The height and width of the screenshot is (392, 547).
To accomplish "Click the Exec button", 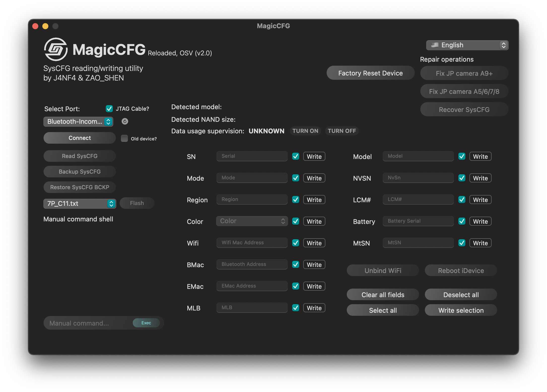I will [x=146, y=323].
